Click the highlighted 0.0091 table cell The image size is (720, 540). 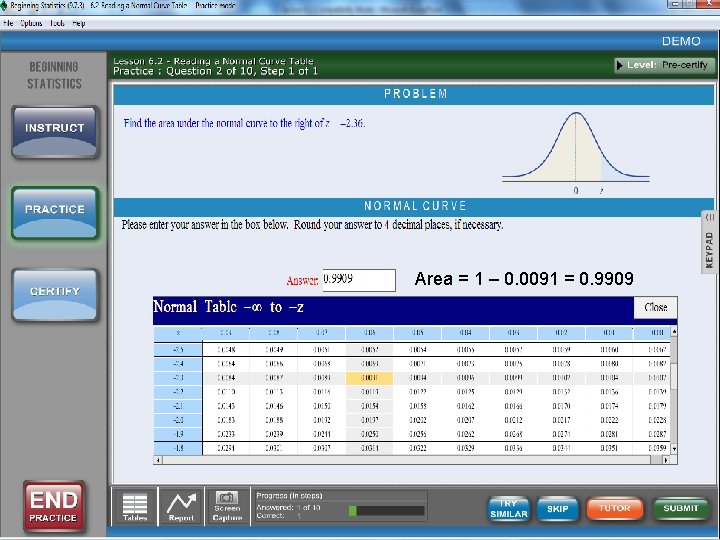click(369, 378)
